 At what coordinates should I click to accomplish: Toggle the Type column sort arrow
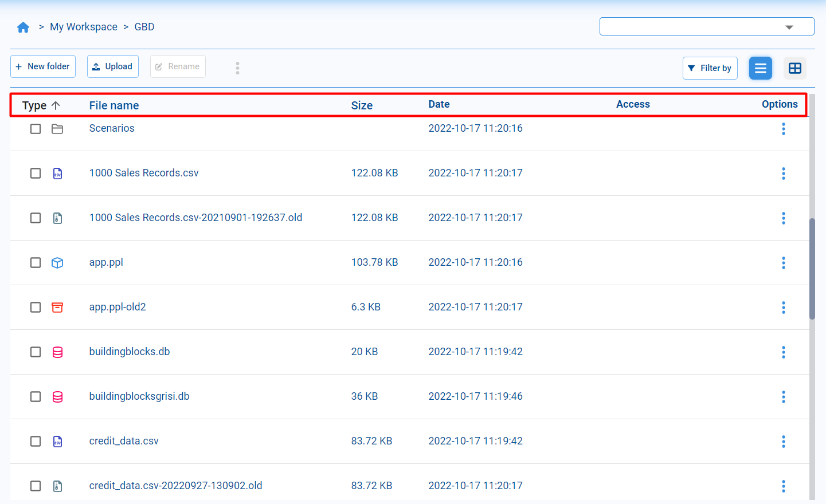click(x=56, y=105)
